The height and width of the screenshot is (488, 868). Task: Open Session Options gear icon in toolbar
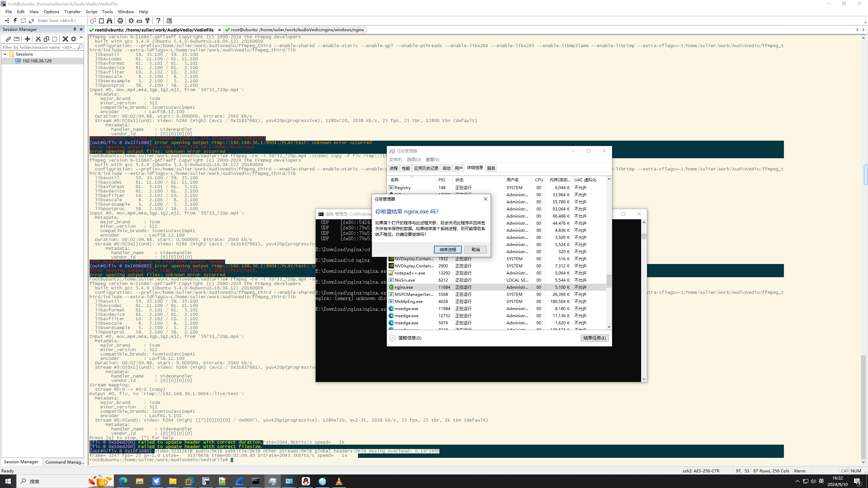131,21
